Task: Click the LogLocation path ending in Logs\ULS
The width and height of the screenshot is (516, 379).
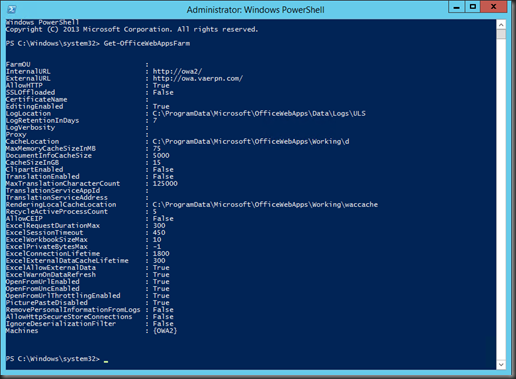Action: pos(259,113)
